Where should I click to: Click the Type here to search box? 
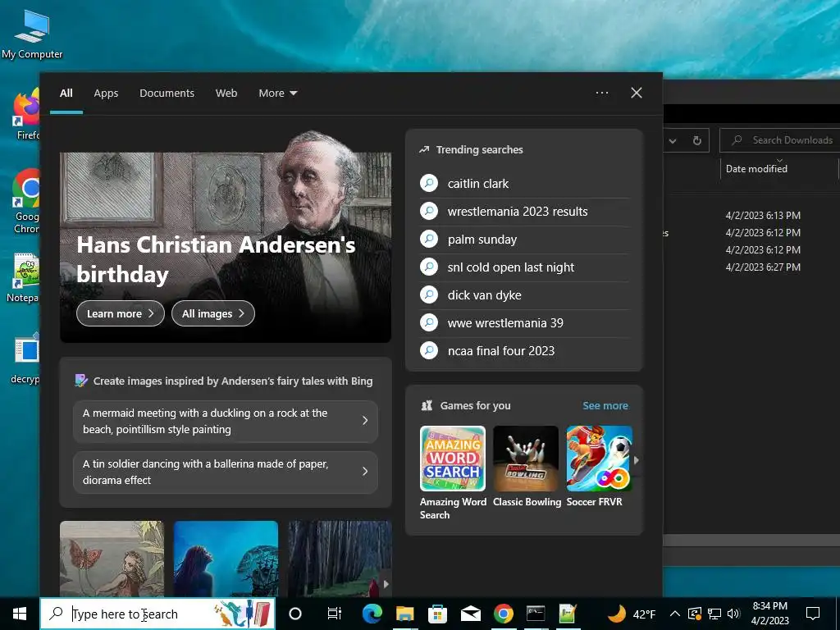click(157, 614)
